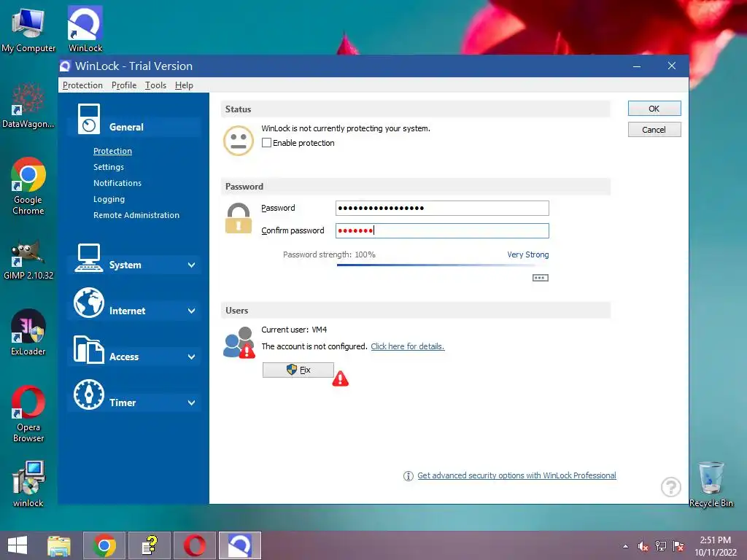
Task: Expand the Access section chevron
Action: [191, 357]
